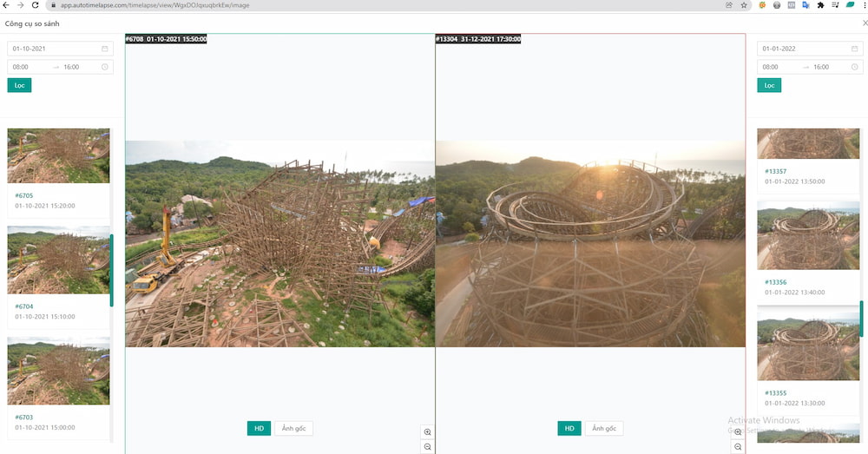Image resolution: width=868 pixels, height=454 pixels.
Task: Click timestamp 01-01-2022 13:50:00
Action: tap(795, 181)
